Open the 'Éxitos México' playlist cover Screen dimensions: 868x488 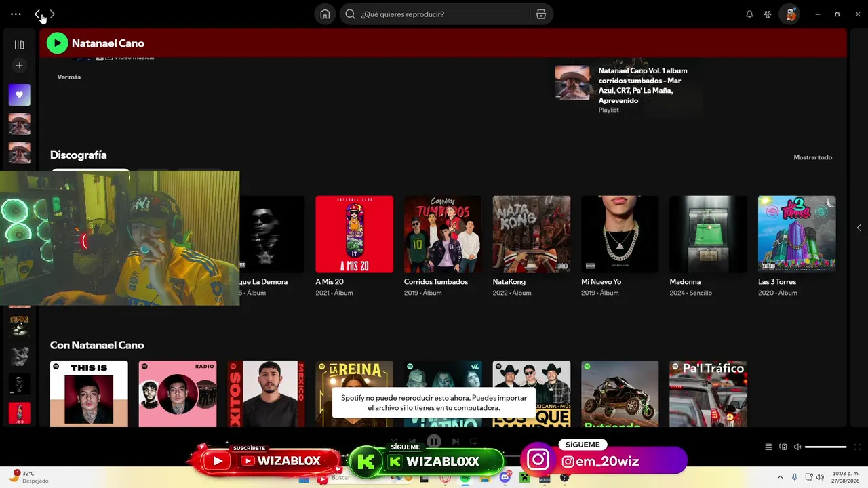click(x=266, y=394)
